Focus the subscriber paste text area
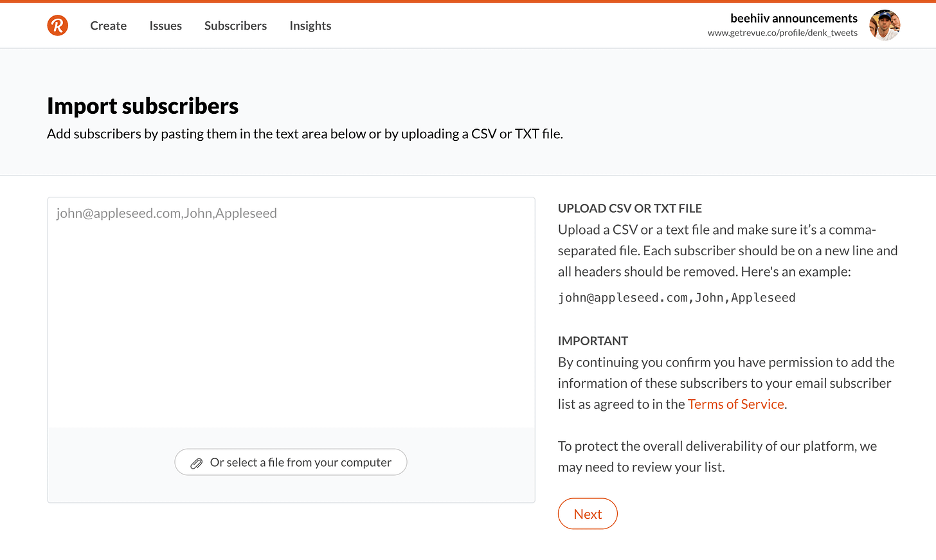Image resolution: width=936 pixels, height=560 pixels. click(x=291, y=312)
